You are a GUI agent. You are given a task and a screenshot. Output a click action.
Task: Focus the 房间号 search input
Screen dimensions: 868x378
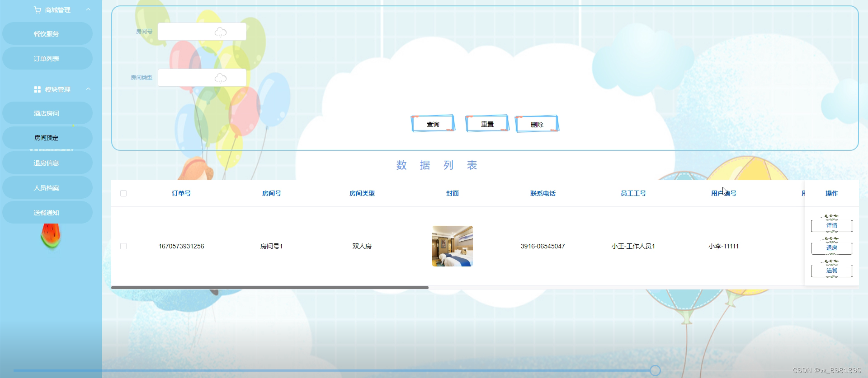pyautogui.click(x=202, y=32)
